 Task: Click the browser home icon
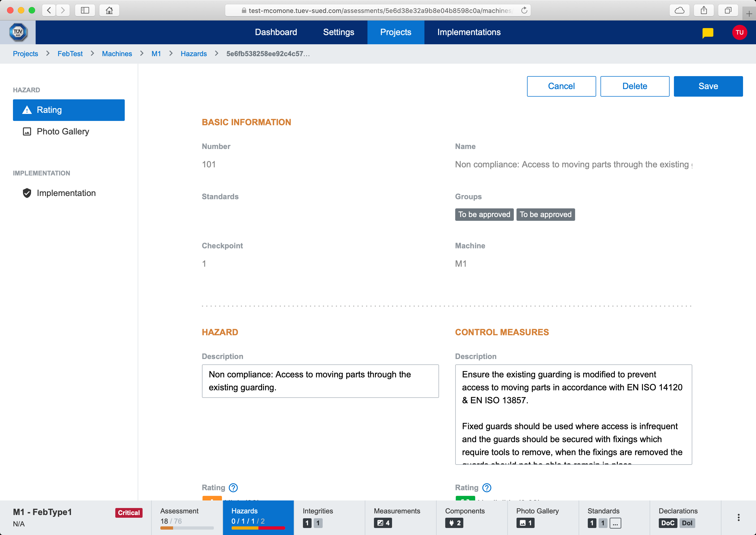click(109, 11)
